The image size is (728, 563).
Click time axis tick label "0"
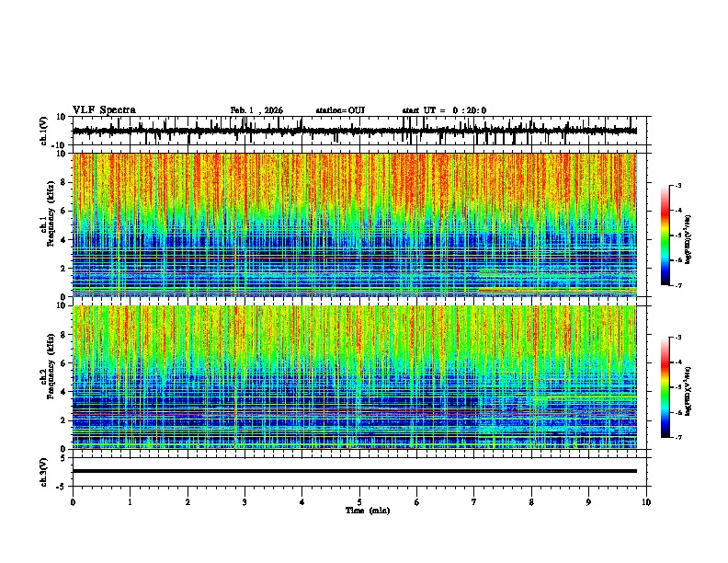click(73, 502)
